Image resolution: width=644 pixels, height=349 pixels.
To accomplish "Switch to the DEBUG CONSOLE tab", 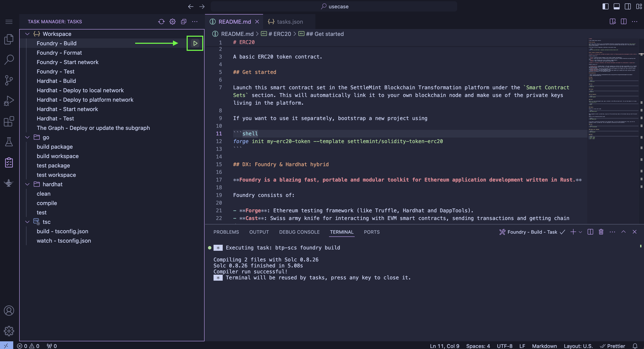I will pos(299,232).
